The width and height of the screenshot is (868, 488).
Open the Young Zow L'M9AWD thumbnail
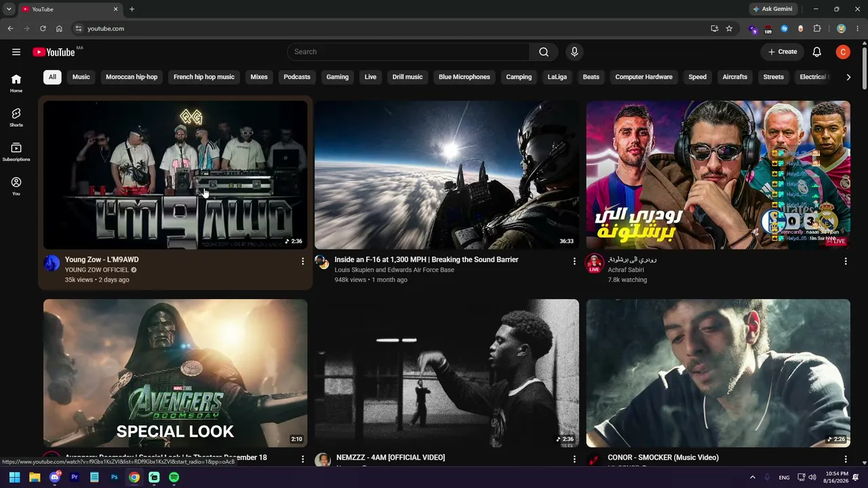click(x=175, y=175)
